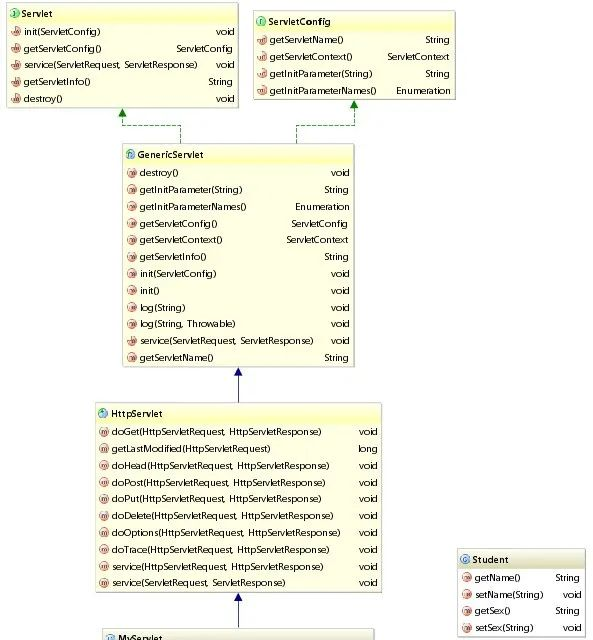The image size is (593, 640).
Task: Select HttpServlet service(HttpServletRequest, HttpServletResponse) row
Action: point(238,567)
